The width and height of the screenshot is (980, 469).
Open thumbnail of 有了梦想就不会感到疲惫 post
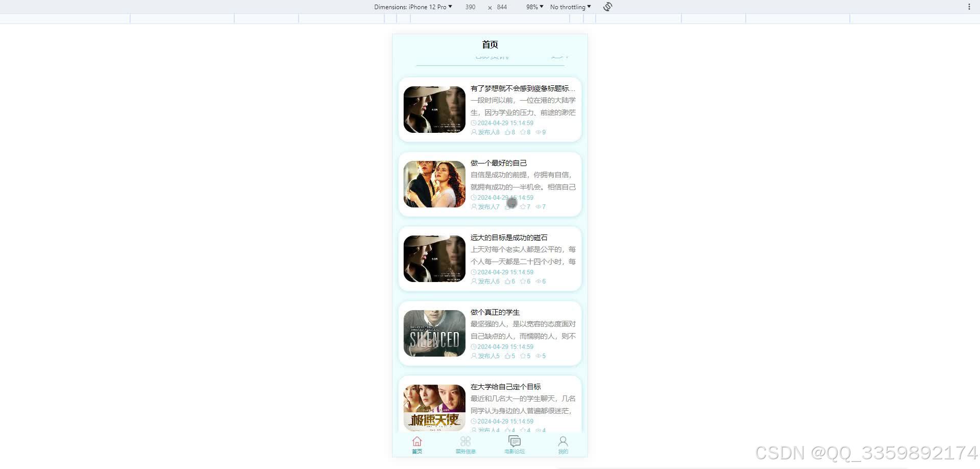(434, 110)
